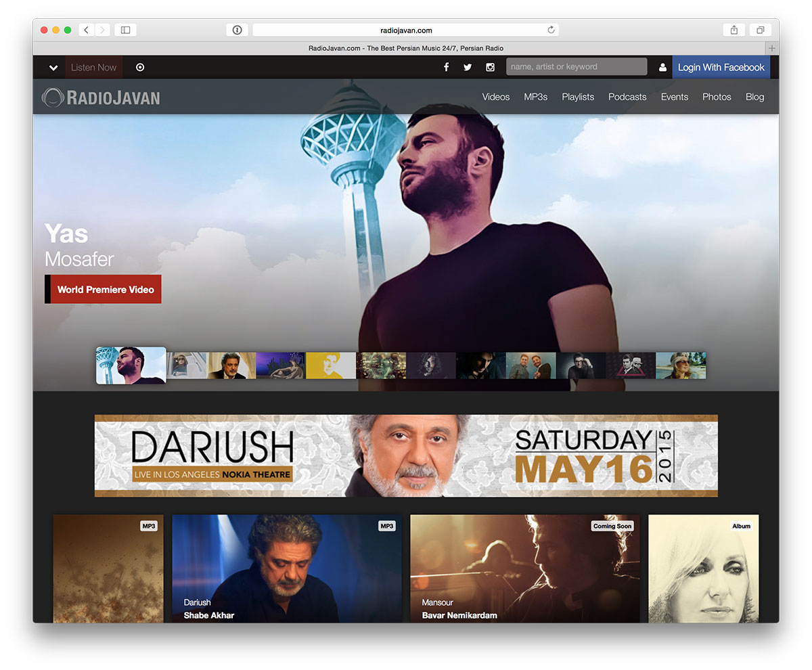
Task: Open the brown floral MP3 card
Action: tap(108, 568)
